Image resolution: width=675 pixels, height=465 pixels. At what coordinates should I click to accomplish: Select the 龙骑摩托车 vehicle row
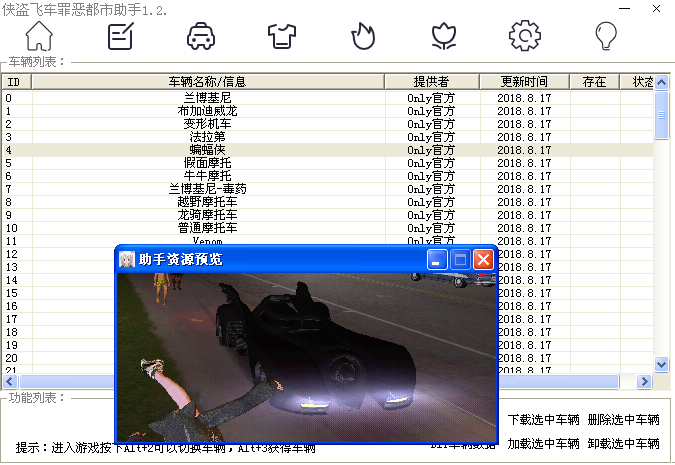328,215
